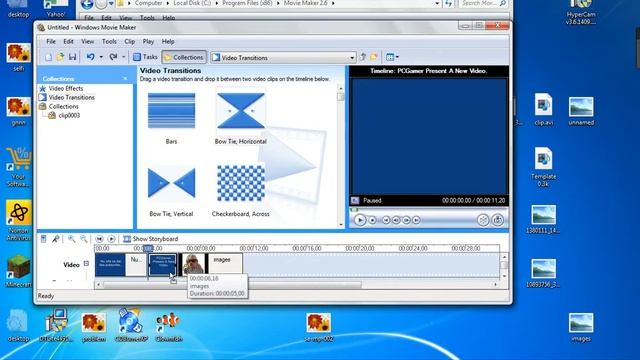This screenshot has height=360, width=640.
Task: Play the preview monitor video
Action: tap(360, 220)
